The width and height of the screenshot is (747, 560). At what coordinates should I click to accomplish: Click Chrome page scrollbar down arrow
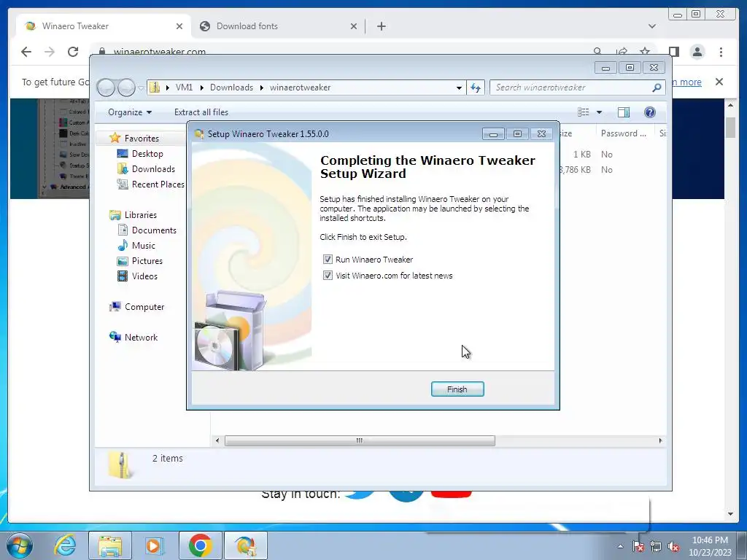coord(731,514)
